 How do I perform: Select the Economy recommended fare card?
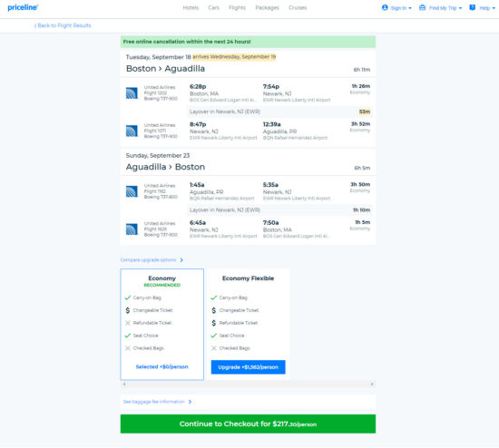click(162, 325)
